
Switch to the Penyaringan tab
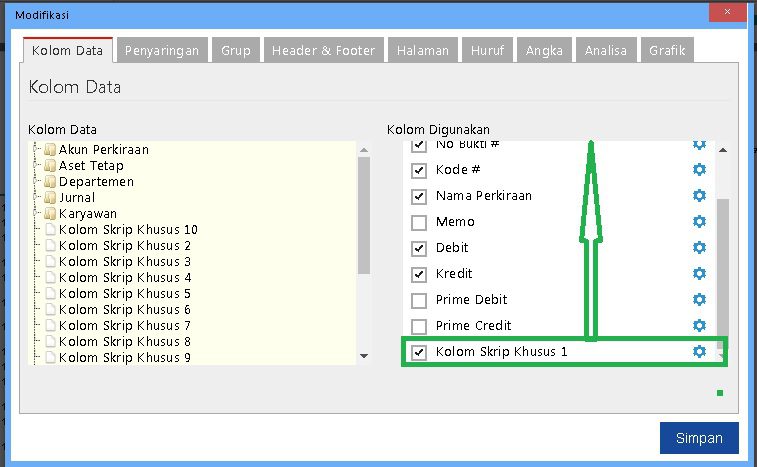pos(162,50)
